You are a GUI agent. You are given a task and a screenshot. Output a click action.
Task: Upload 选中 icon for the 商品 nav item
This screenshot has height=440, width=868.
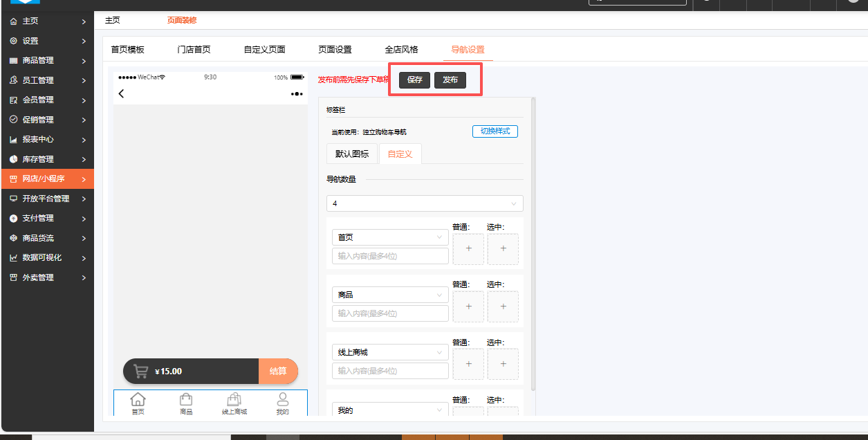point(503,306)
